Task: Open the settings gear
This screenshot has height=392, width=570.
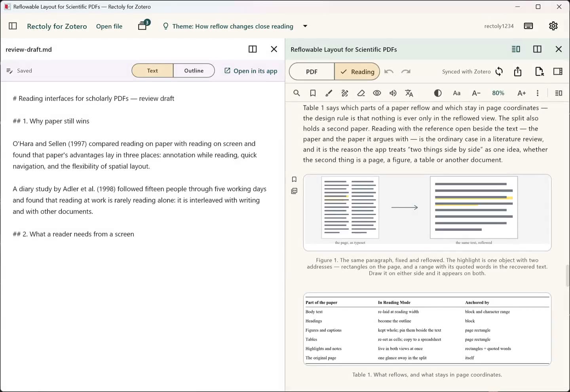Action: (553, 26)
